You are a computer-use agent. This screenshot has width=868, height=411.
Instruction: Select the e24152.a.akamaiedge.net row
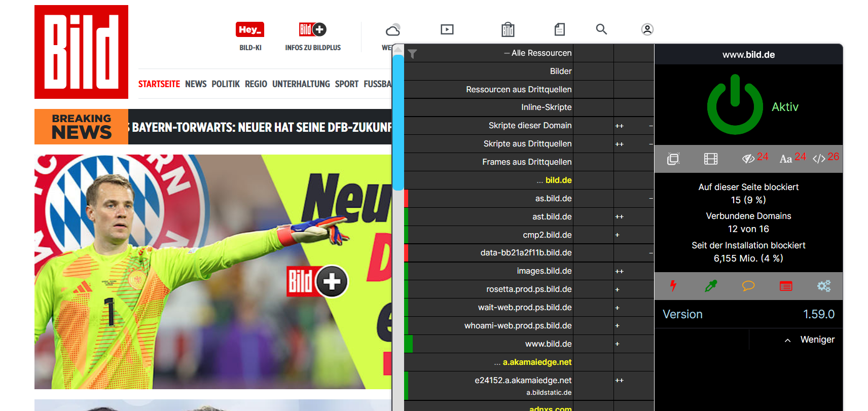[x=529, y=386]
